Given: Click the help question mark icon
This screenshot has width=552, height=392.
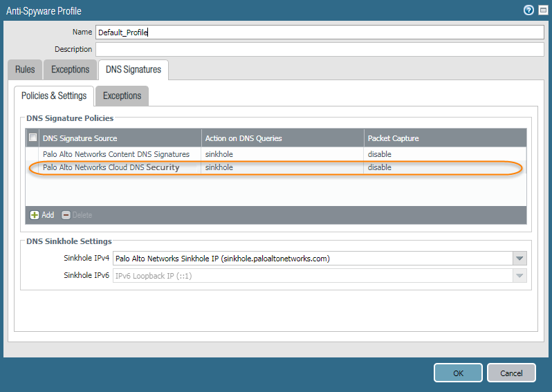Looking at the screenshot, I should click(x=528, y=10).
